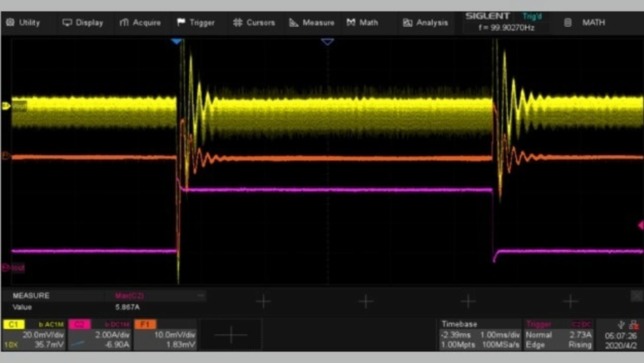The image size is (644, 363).
Task: Click the first empty measurement plus slot
Action: pos(263,302)
